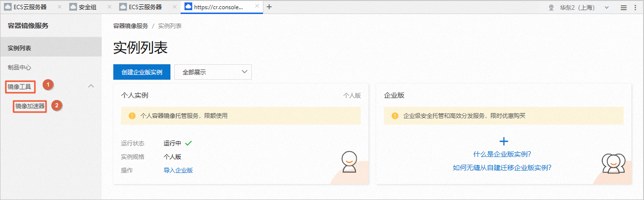Open 镜像加速器 in the sidebar
The height and width of the screenshot is (200, 644).
(x=30, y=106)
